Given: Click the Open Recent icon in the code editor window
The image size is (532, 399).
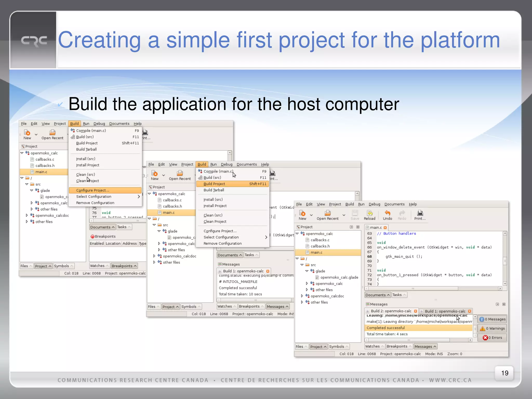Looking at the screenshot, I should click(x=328, y=213).
